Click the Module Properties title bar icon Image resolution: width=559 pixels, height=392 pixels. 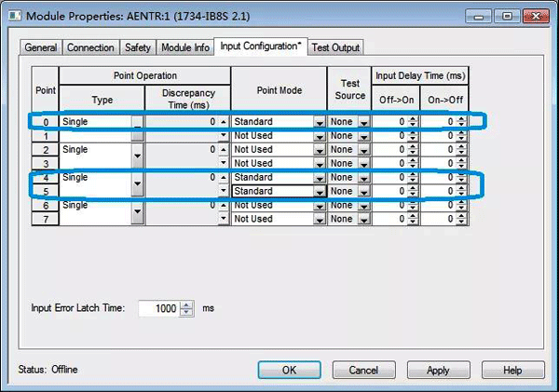pos(12,16)
